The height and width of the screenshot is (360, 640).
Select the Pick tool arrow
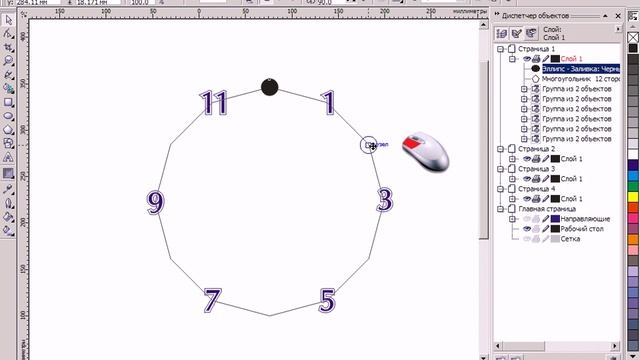[8, 20]
